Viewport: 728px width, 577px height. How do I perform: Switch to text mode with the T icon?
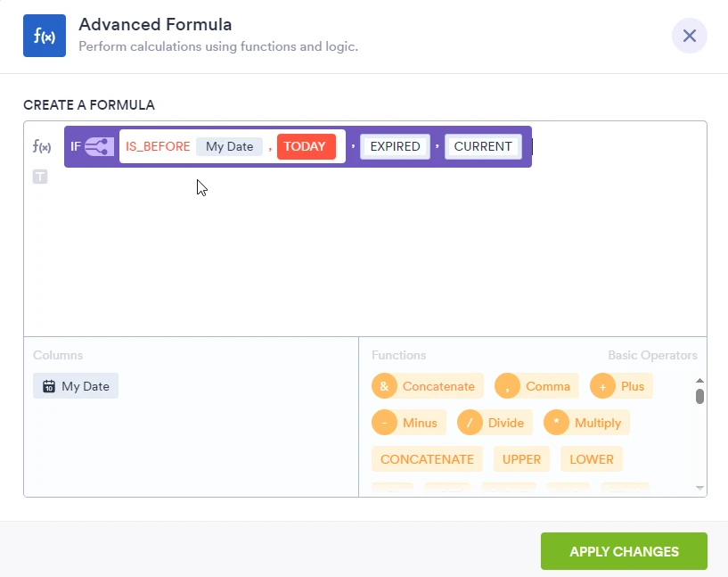[x=39, y=177]
